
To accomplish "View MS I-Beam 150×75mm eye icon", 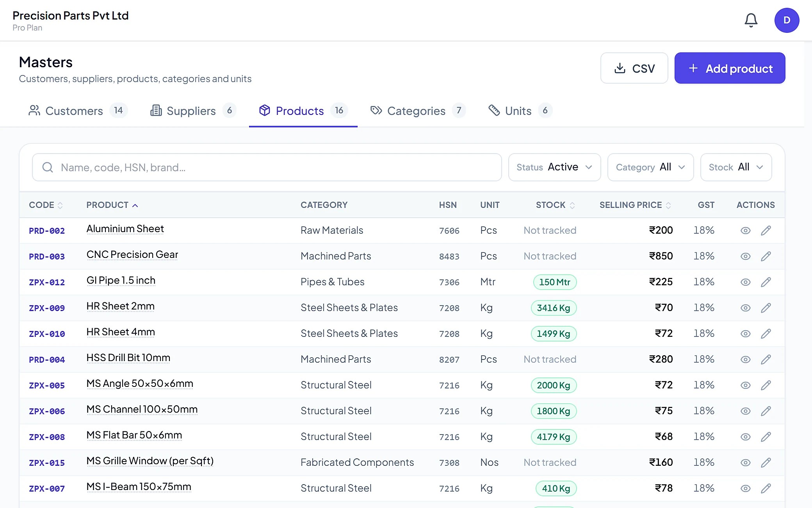I will point(745,488).
